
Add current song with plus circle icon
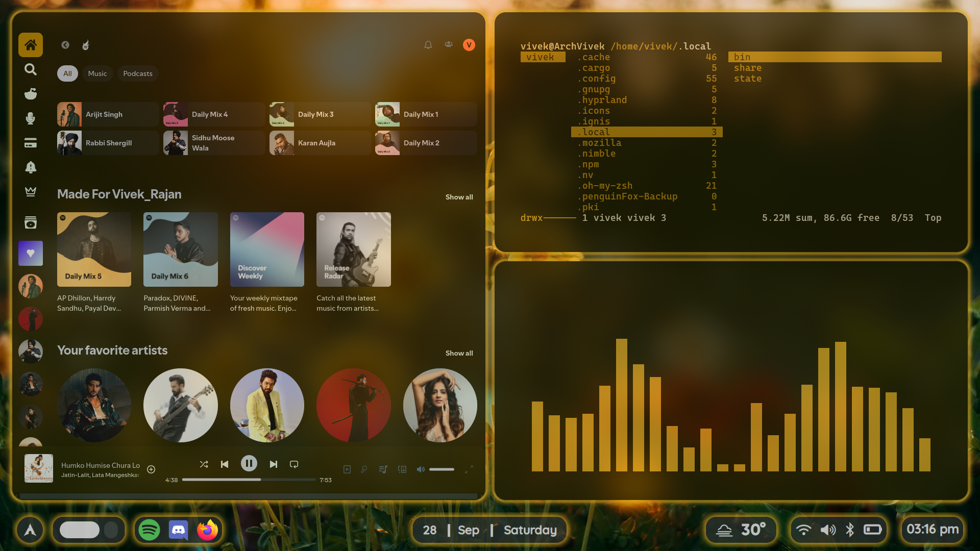point(151,469)
